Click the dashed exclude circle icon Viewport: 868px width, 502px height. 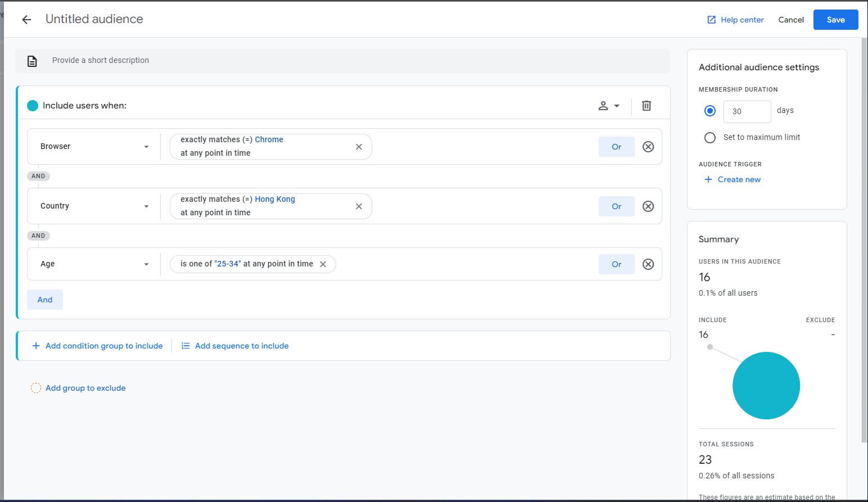[35, 388]
